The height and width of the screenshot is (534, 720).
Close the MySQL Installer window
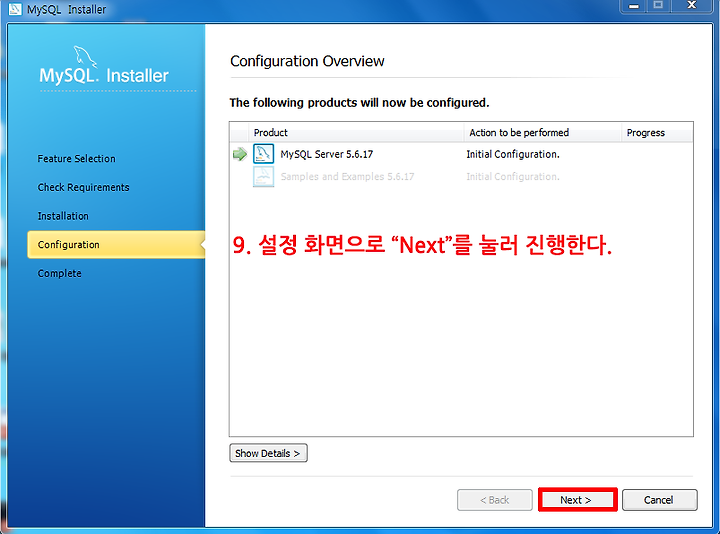tap(692, 6)
